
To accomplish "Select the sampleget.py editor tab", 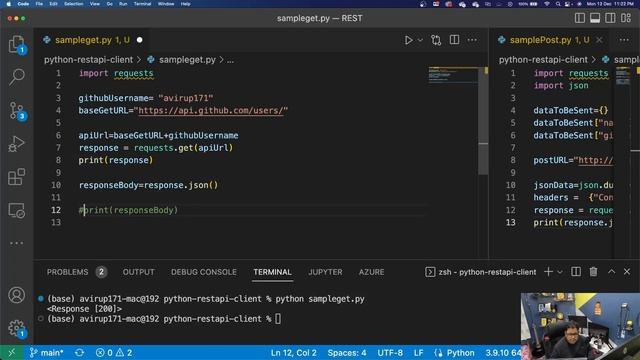I will point(92,40).
